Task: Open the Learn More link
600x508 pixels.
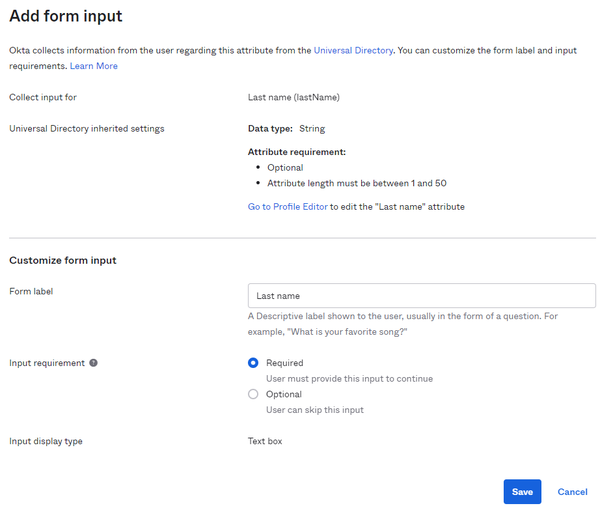Action: 94,66
